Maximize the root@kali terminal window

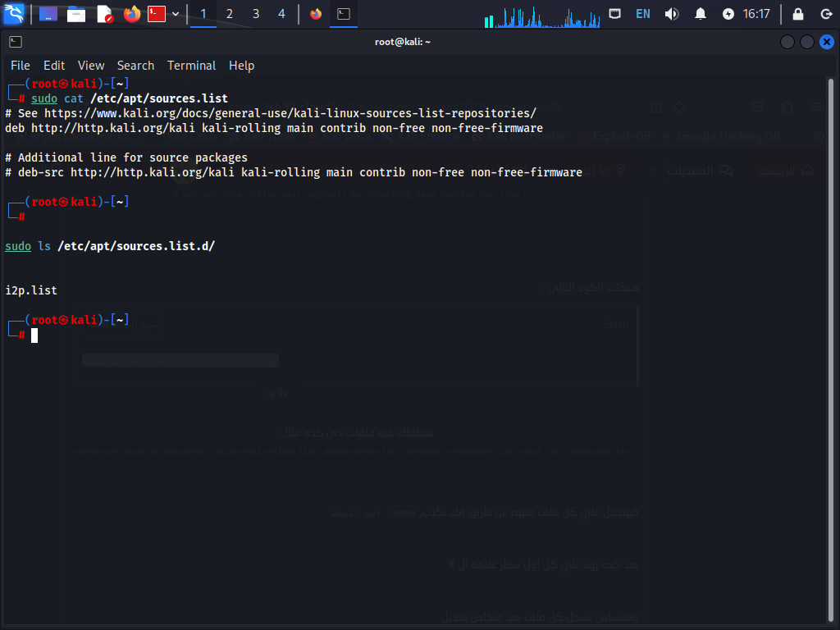(x=807, y=42)
